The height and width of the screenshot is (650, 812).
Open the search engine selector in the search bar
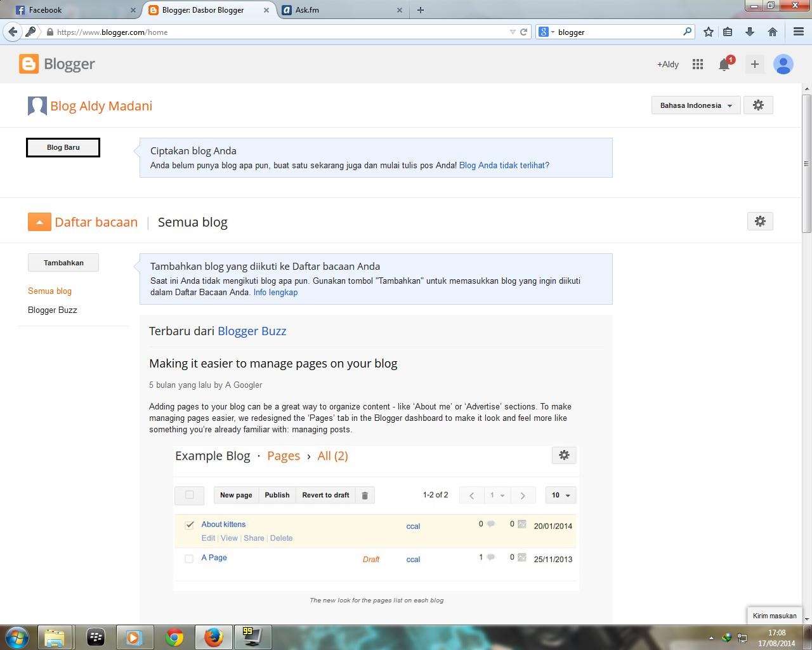(x=547, y=31)
